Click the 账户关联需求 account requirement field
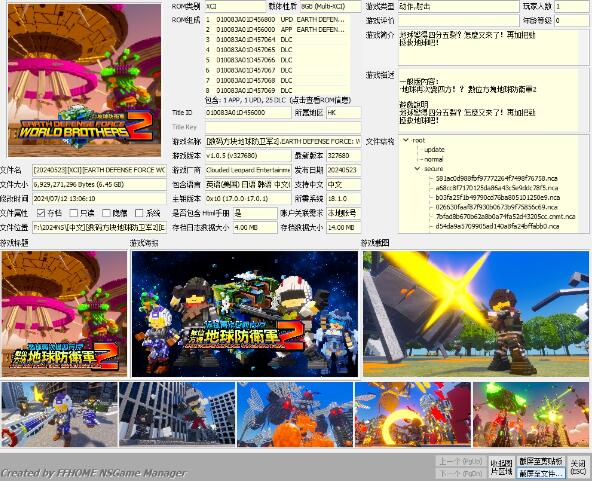This screenshot has width=592, height=481. 344,213
